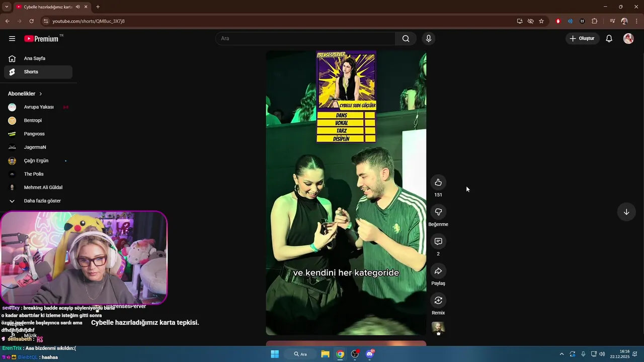Focus the YouTube Ara search field
The width and height of the screenshot is (644, 362).
pos(305,39)
